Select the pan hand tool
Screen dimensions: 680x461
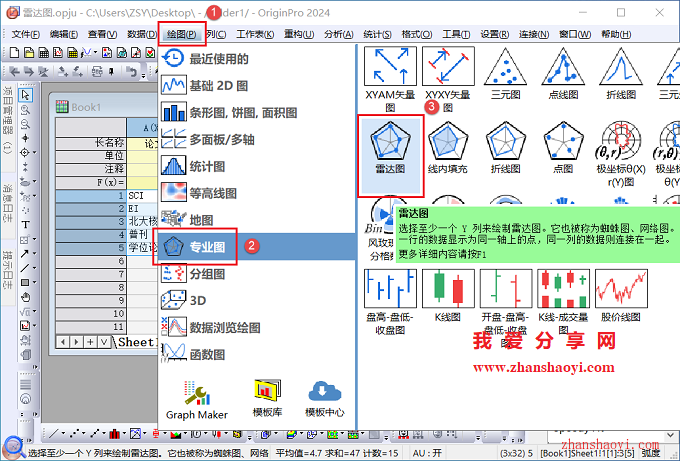[x=25, y=297]
